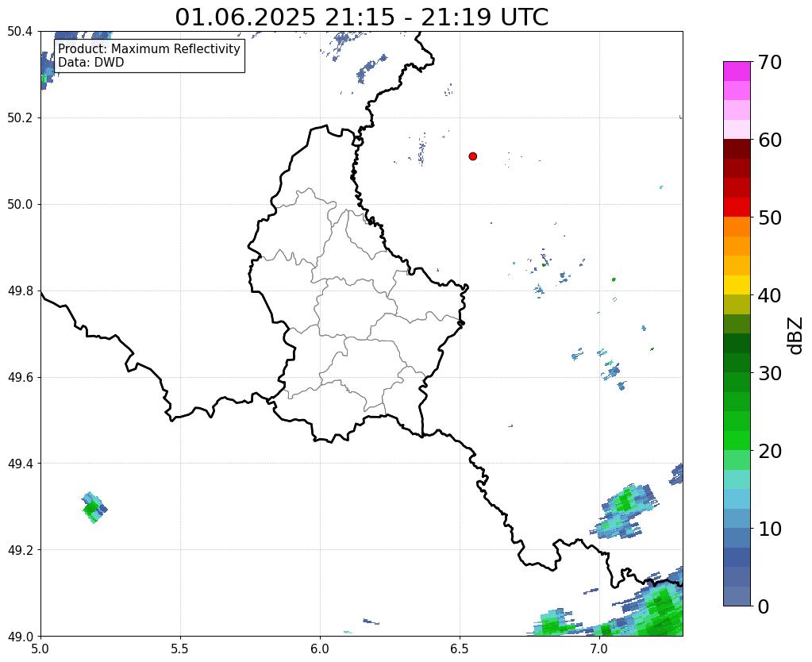This screenshot has height=662, width=812.
Task: Click the 49.8 latitude axis label
Action: click(20, 291)
